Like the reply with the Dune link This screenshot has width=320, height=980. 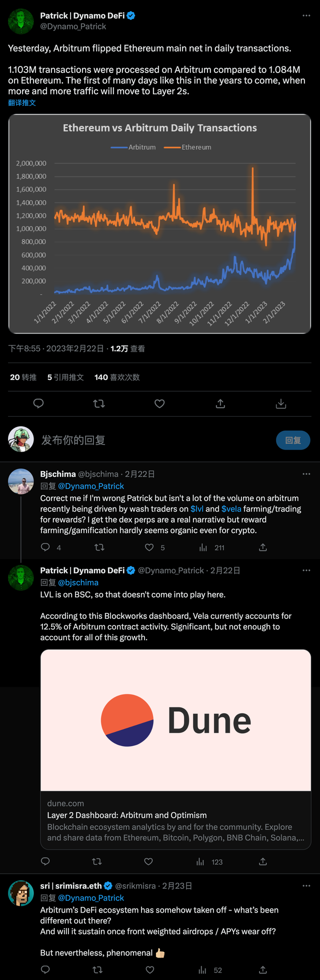[x=148, y=862]
